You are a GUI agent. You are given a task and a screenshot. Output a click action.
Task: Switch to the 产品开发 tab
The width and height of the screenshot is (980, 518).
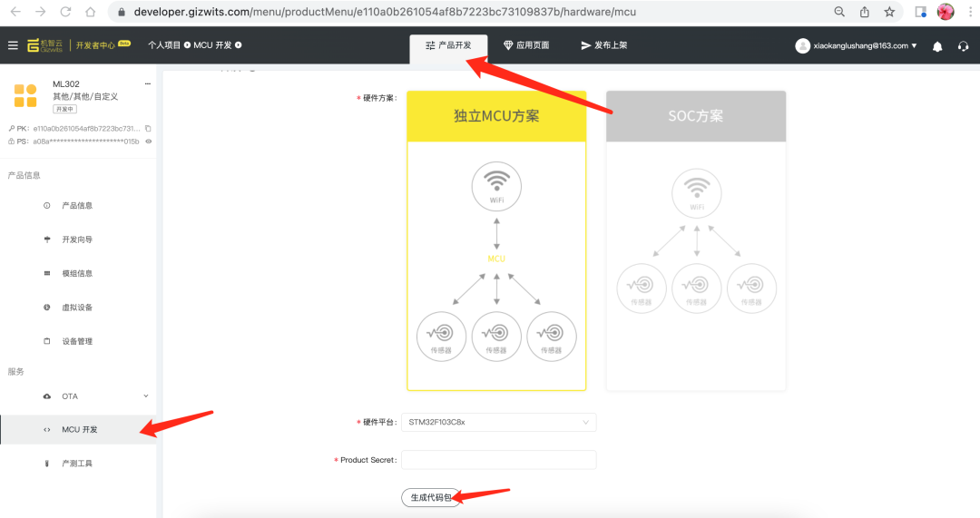click(x=448, y=45)
